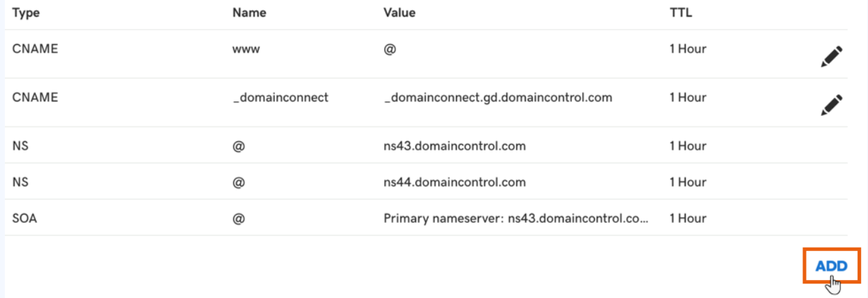The height and width of the screenshot is (298, 868).
Task: Edit the _domainconnect CNAME record pencil icon
Action: click(831, 105)
